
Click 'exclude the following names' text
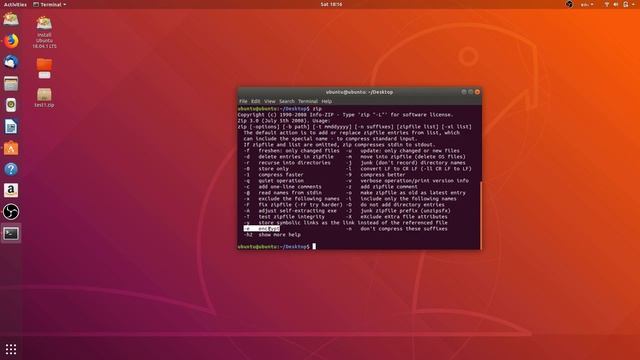(299, 199)
